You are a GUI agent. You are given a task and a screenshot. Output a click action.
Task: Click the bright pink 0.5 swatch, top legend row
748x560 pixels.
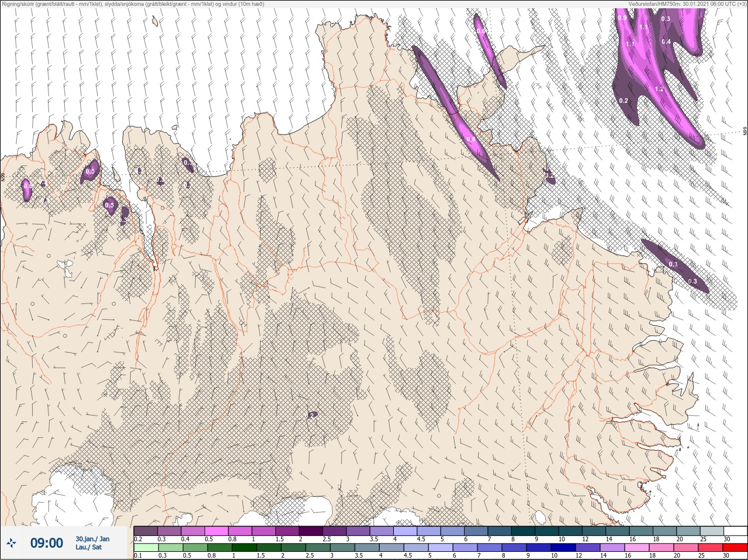[x=216, y=531]
